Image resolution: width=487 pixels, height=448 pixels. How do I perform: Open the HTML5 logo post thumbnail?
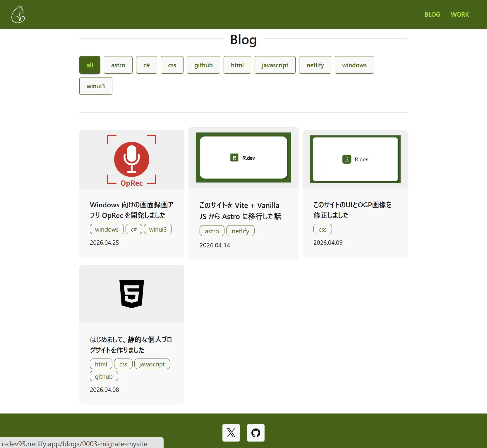[132, 294]
